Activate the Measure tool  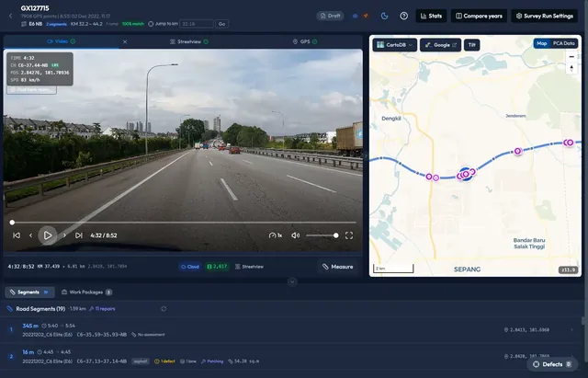click(x=337, y=267)
